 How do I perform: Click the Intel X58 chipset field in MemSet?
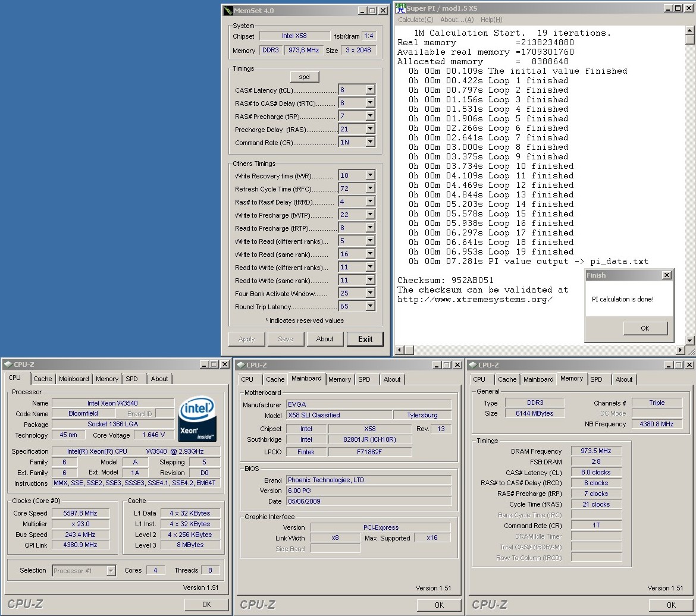click(x=294, y=36)
